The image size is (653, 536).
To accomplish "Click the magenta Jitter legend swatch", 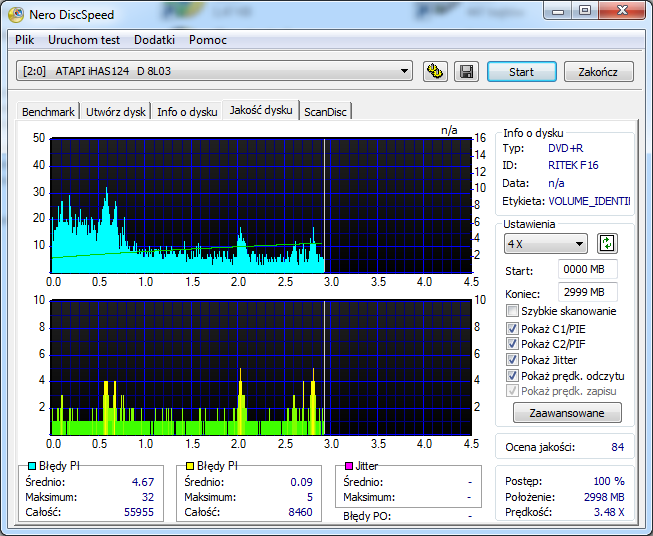I will pos(349,466).
